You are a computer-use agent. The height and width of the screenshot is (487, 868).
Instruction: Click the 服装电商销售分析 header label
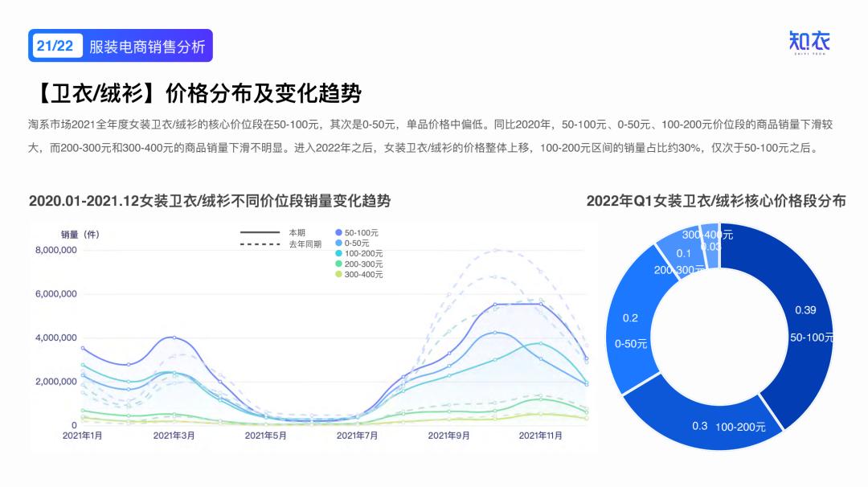click(147, 46)
